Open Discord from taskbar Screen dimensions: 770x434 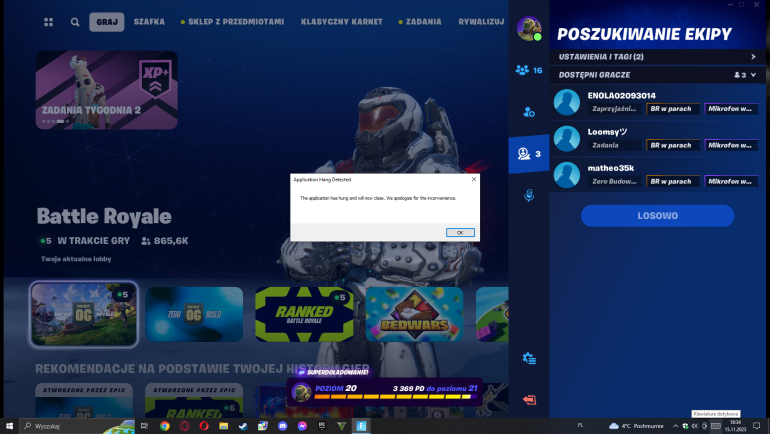point(282,426)
